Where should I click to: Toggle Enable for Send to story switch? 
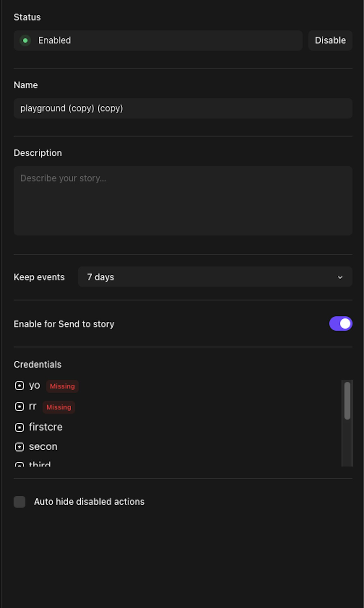(340, 324)
